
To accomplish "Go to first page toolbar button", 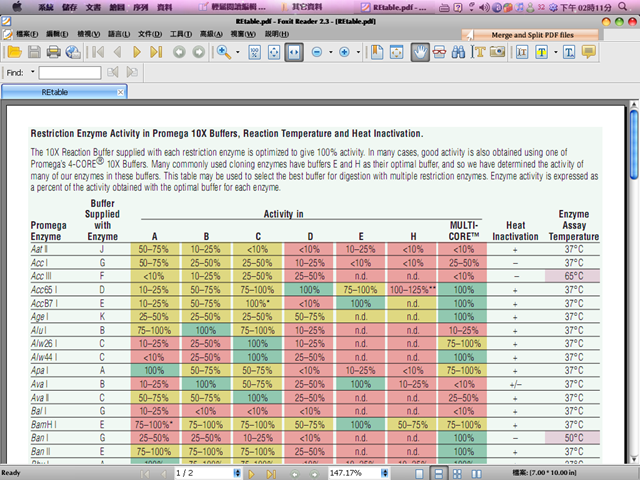I will 98,52.
